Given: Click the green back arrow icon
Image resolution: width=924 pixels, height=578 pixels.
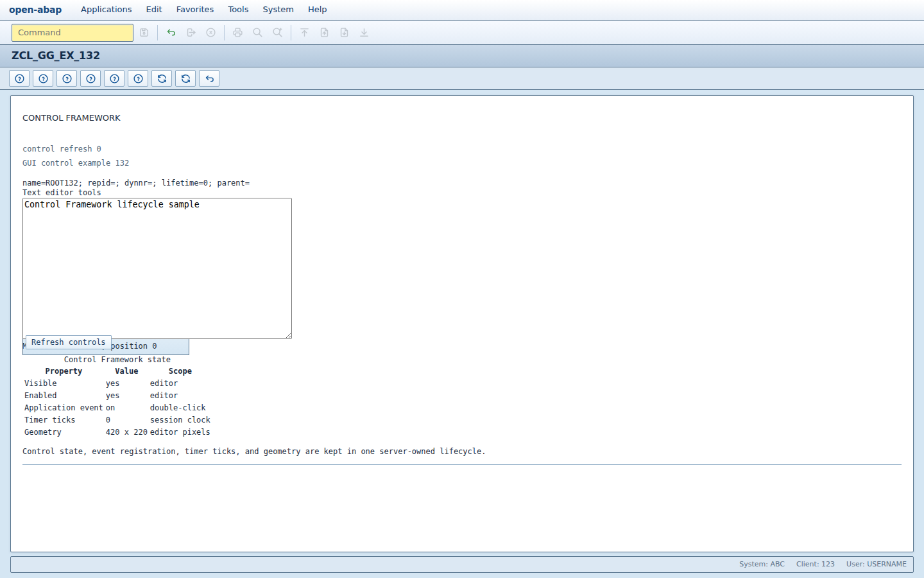Looking at the screenshot, I should tap(171, 33).
